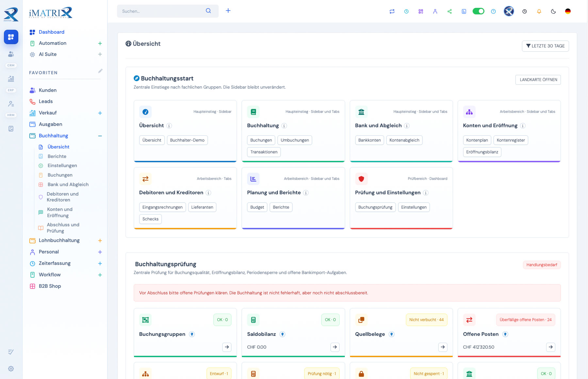Click the black clock icon beside avatar
This screenshot has height=379, width=588.
[x=525, y=11]
